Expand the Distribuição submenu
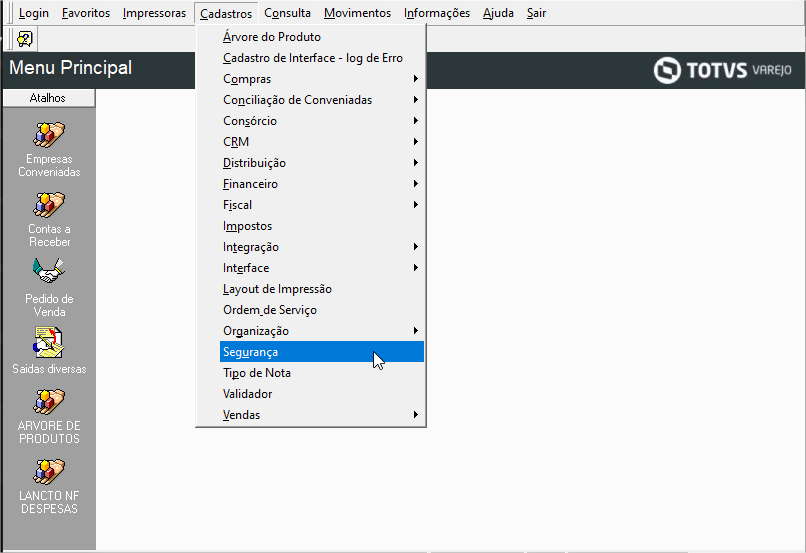 [322, 163]
